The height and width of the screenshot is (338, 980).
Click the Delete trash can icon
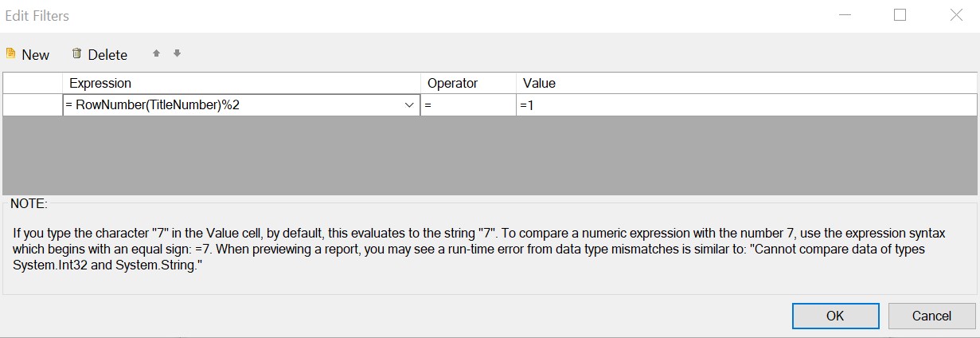[x=76, y=54]
